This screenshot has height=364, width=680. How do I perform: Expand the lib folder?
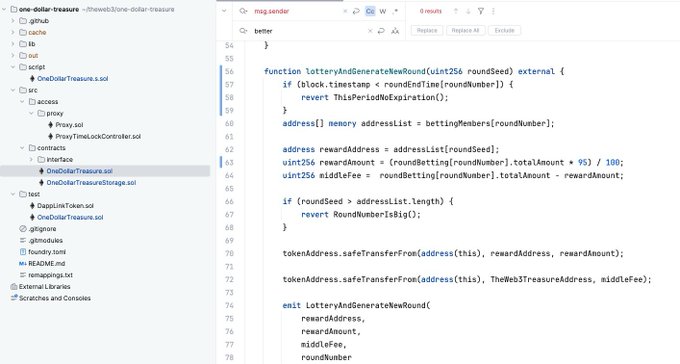(13, 44)
